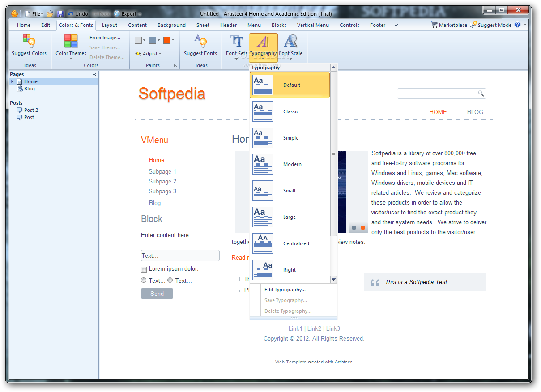The height and width of the screenshot is (392, 541).
Task: Click the blue-gray paint swatch
Action: pos(153,40)
